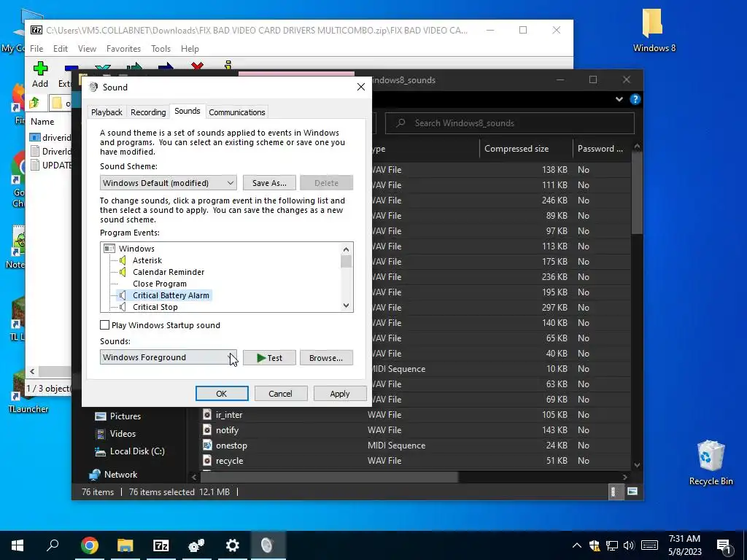Switch to the Recording tab
This screenshot has width=747, height=560.
point(148,112)
